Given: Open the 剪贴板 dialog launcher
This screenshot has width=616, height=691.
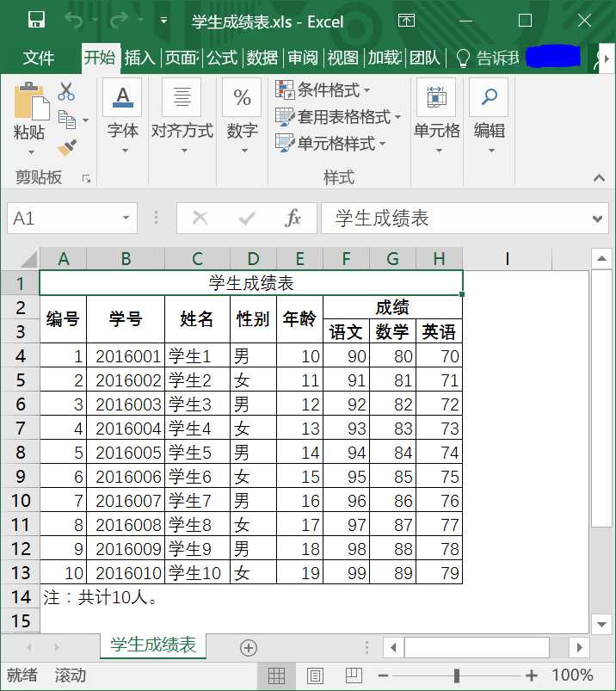Looking at the screenshot, I should pos(86,178).
